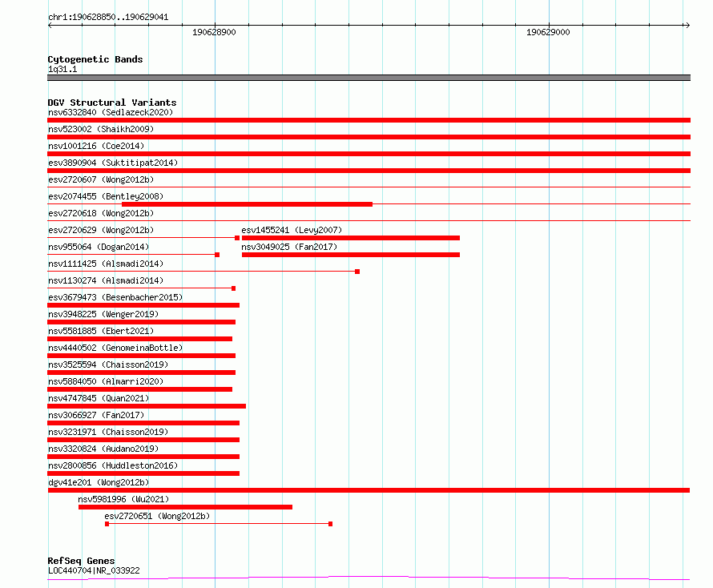This screenshot has width=713, height=588.
Task: Click the nsv3231971 (Chaisson2019) label
Action: click(108, 432)
